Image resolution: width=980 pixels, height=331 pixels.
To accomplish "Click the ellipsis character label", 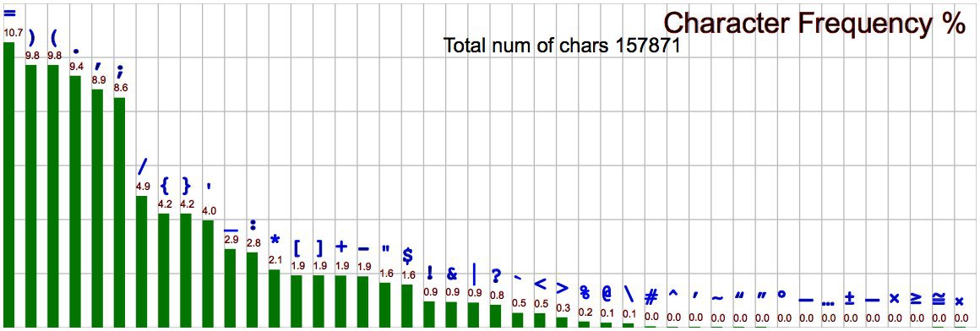I will pos(828,303).
